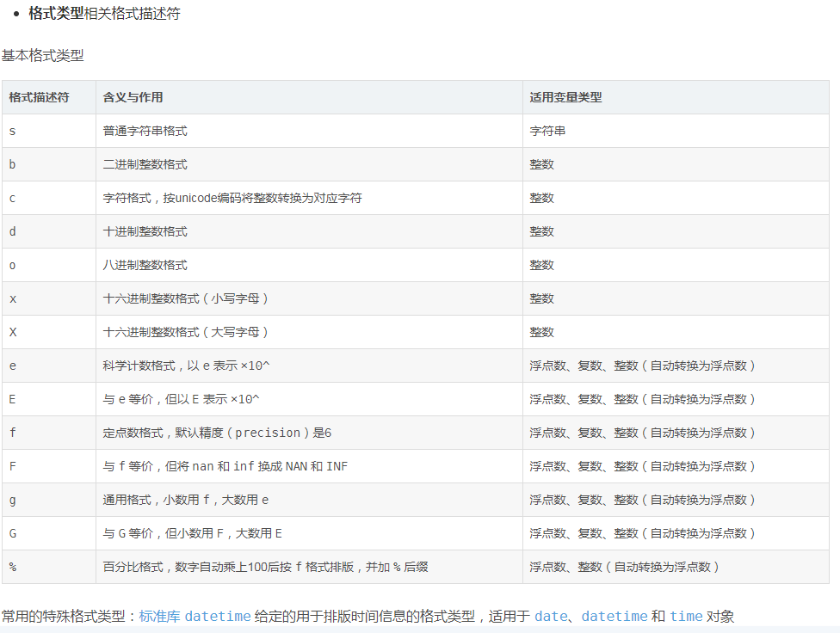Select the 字符串 variable type cell
This screenshot has height=633, width=840.
coord(547,131)
